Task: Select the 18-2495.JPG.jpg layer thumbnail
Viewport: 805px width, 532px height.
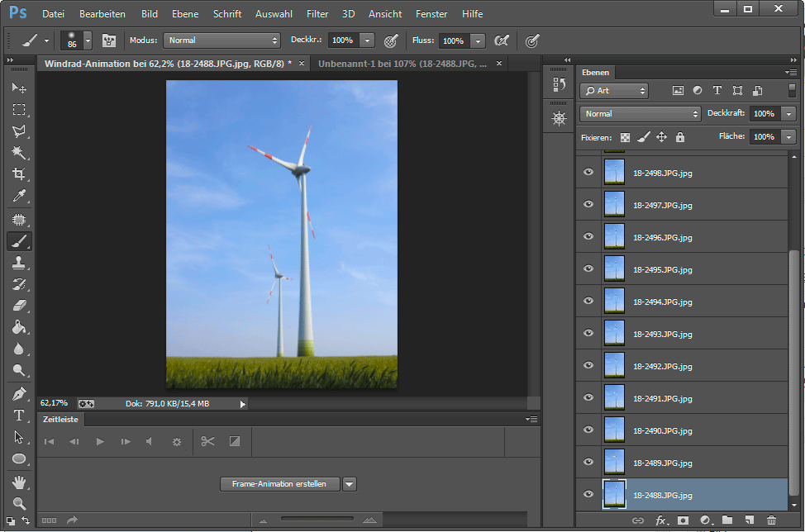Action: (614, 268)
